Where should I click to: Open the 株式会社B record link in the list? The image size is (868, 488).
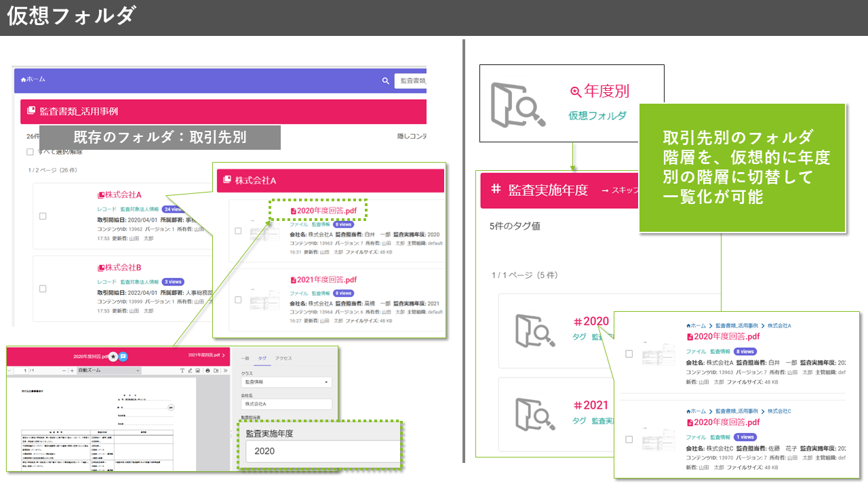(119, 268)
